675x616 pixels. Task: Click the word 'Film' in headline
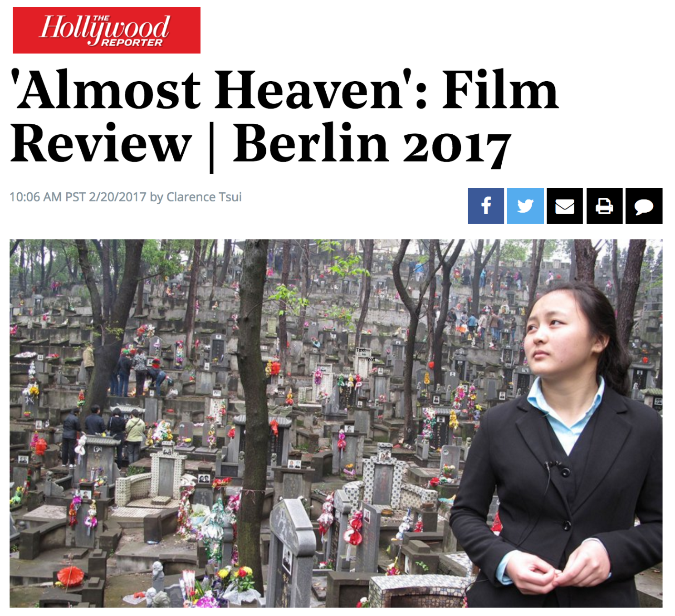point(500,90)
